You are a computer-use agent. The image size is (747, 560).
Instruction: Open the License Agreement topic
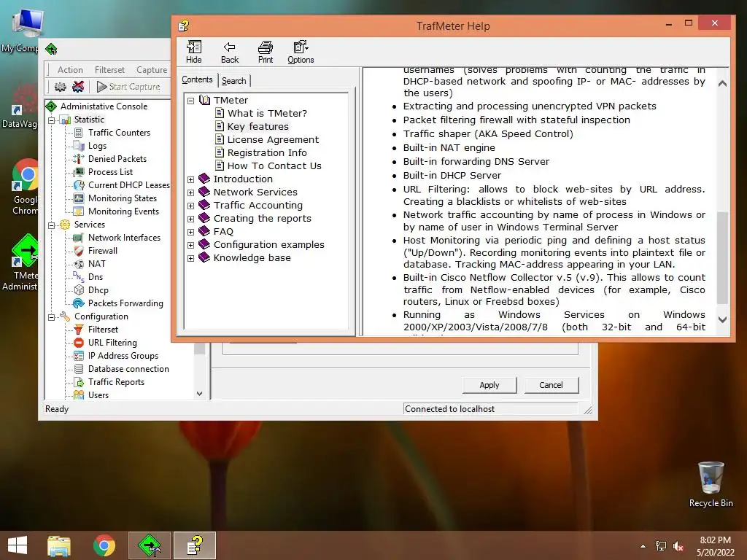coord(273,139)
